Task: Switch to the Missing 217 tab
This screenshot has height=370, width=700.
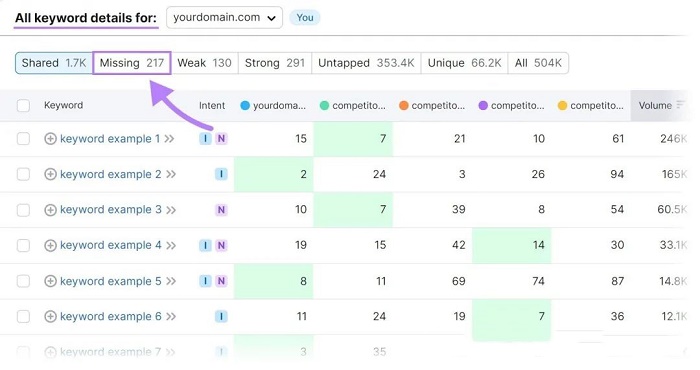Action: [132, 63]
